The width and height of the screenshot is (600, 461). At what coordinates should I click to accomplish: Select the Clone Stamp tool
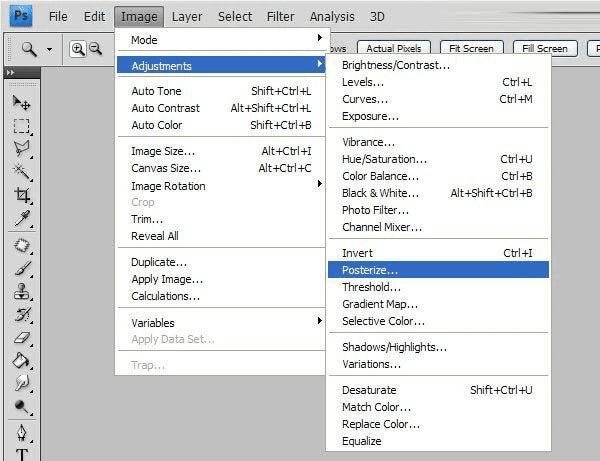[x=21, y=292]
